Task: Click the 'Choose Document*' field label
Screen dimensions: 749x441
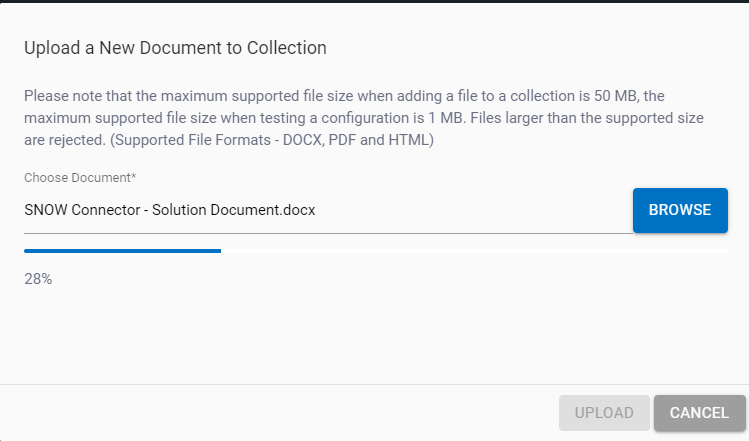Action: point(79,177)
